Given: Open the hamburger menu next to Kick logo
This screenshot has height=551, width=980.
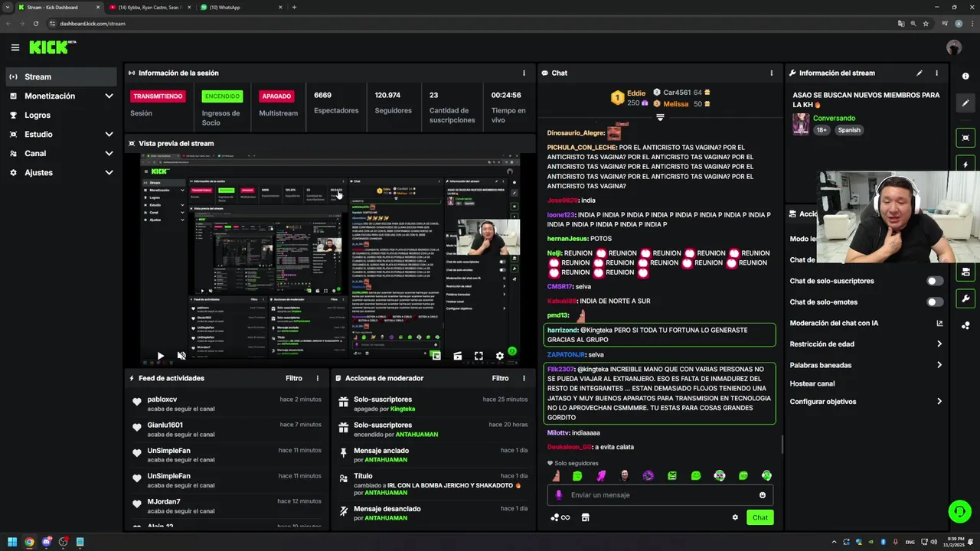Looking at the screenshot, I should point(15,47).
